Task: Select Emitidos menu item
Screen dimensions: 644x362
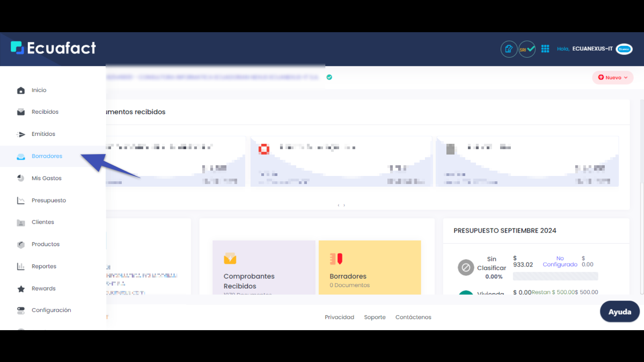Action: pyautogui.click(x=43, y=134)
